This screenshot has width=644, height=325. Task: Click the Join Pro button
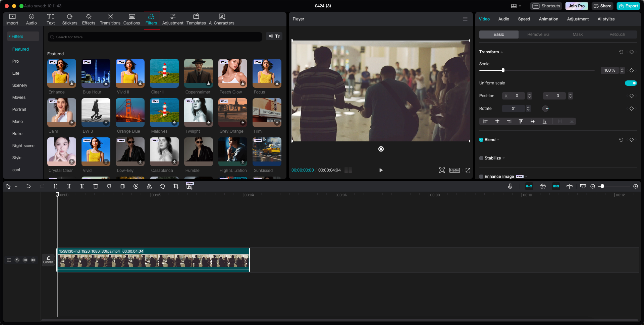click(x=576, y=6)
